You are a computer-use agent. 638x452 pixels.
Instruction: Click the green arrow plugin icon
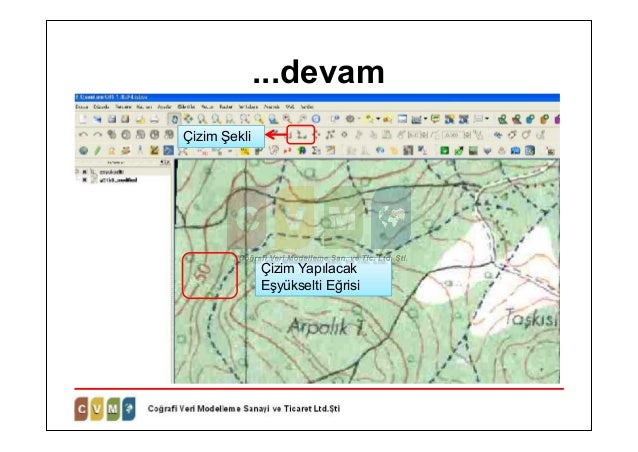tap(459, 151)
